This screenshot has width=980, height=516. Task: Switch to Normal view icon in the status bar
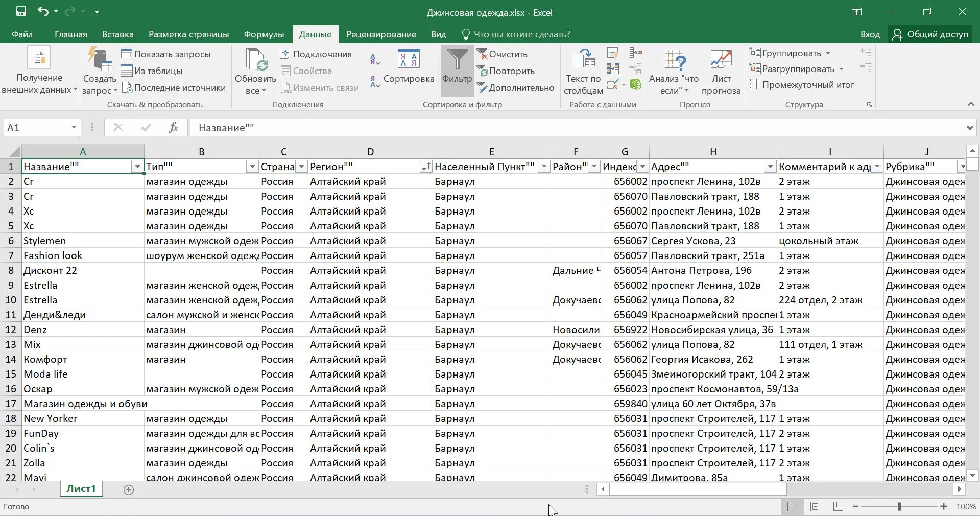(x=792, y=506)
